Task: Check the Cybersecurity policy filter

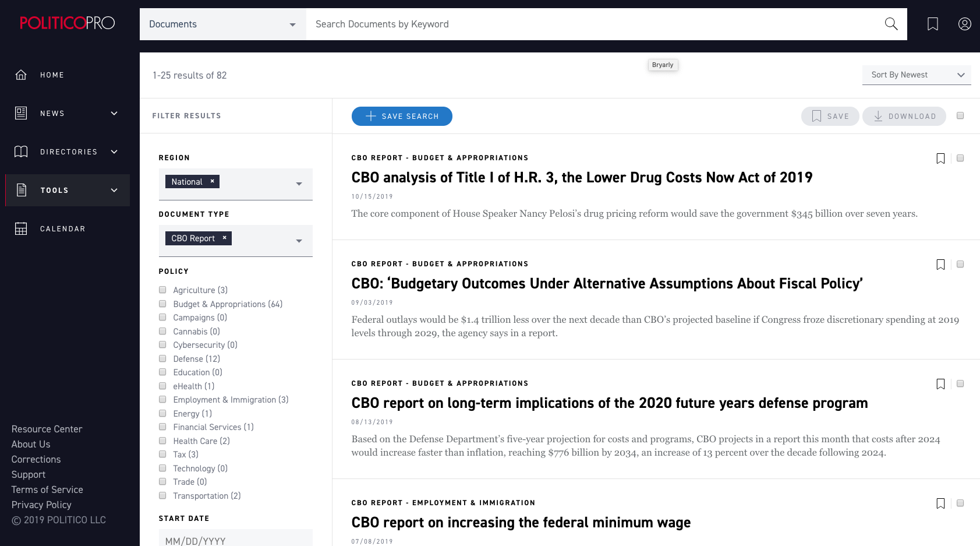Action: click(162, 344)
